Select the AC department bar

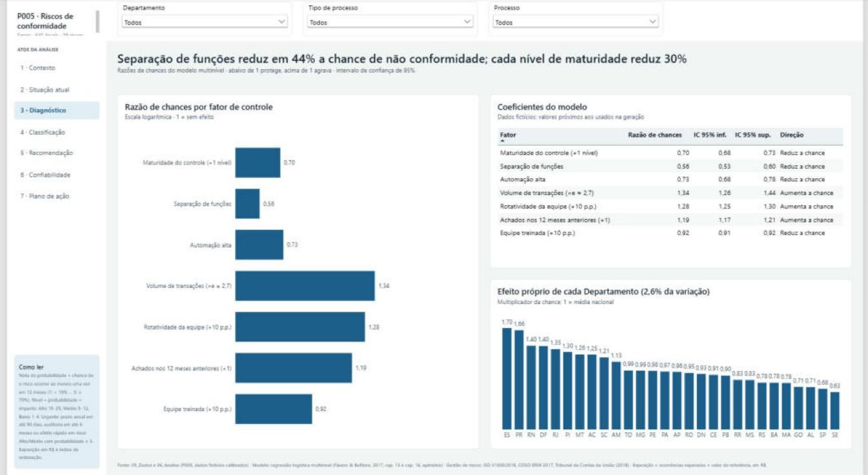coord(592,392)
